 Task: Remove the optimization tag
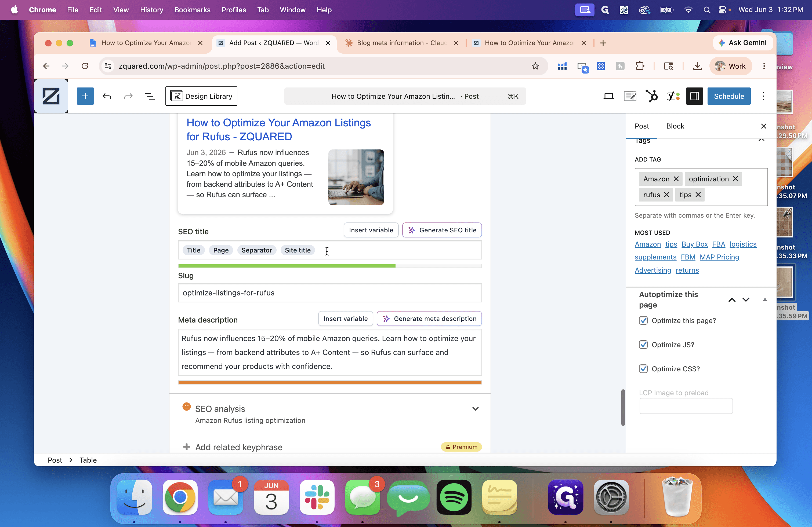coord(735,179)
